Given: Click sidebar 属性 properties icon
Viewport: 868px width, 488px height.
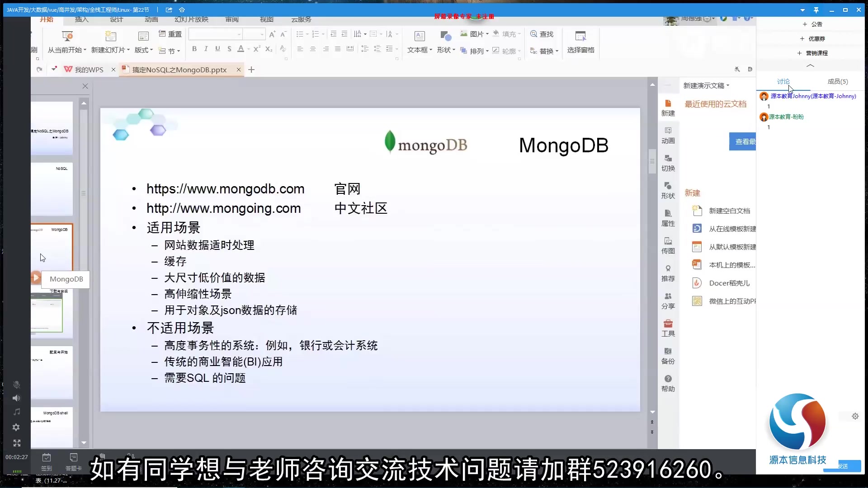Looking at the screenshot, I should pyautogui.click(x=668, y=218).
